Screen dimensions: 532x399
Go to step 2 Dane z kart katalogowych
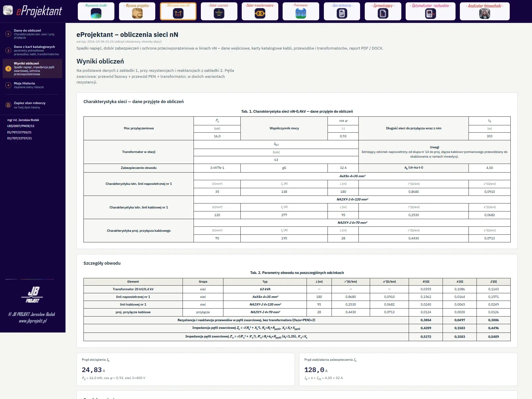(32, 51)
